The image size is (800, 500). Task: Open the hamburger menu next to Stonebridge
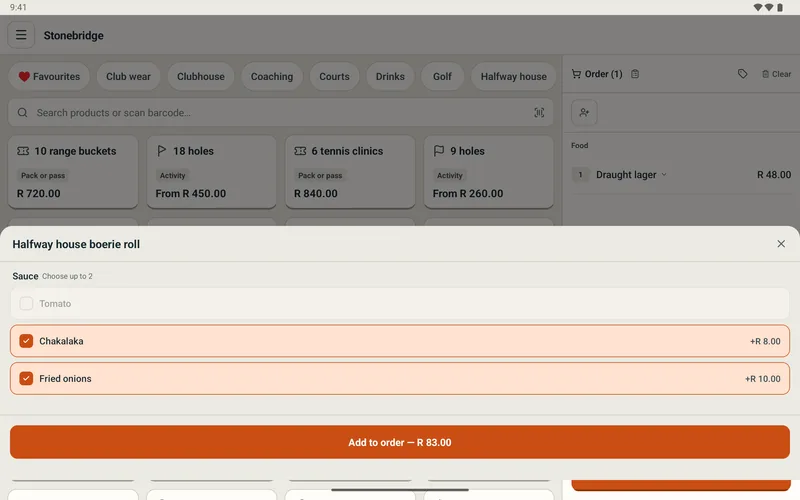click(21, 35)
